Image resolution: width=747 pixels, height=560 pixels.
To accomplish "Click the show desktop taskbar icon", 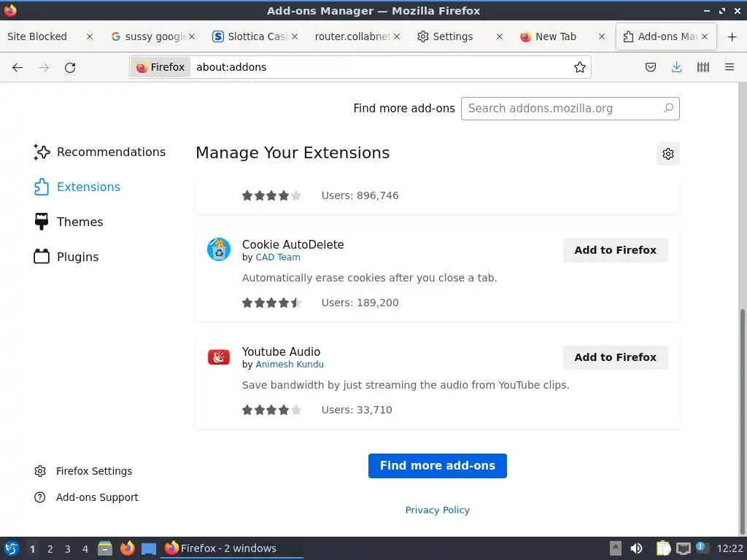I will [149, 548].
